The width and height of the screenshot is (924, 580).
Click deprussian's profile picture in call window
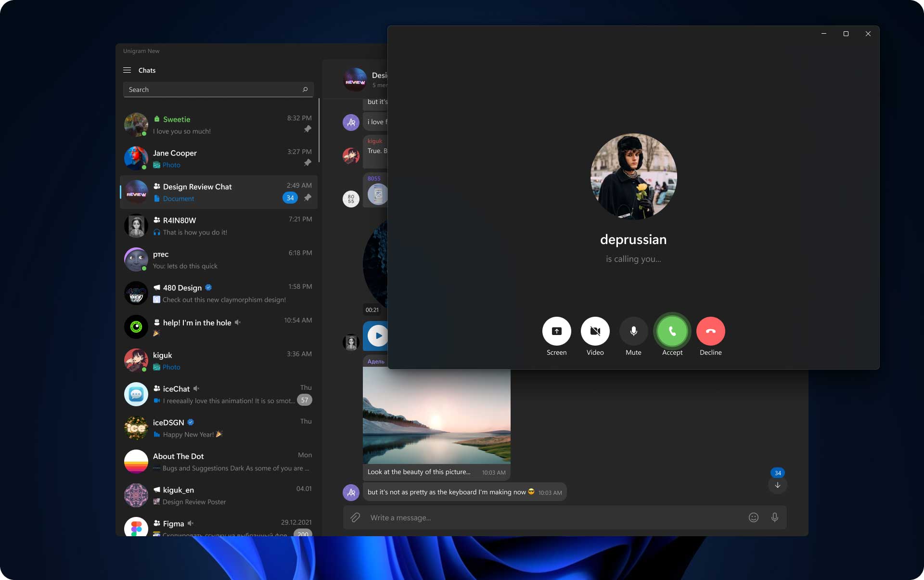click(633, 177)
